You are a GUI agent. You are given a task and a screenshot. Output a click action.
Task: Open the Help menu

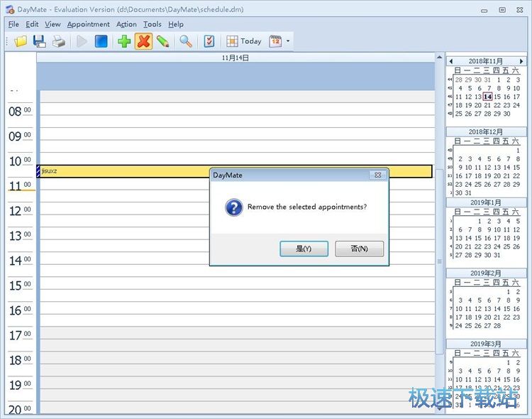(x=176, y=24)
